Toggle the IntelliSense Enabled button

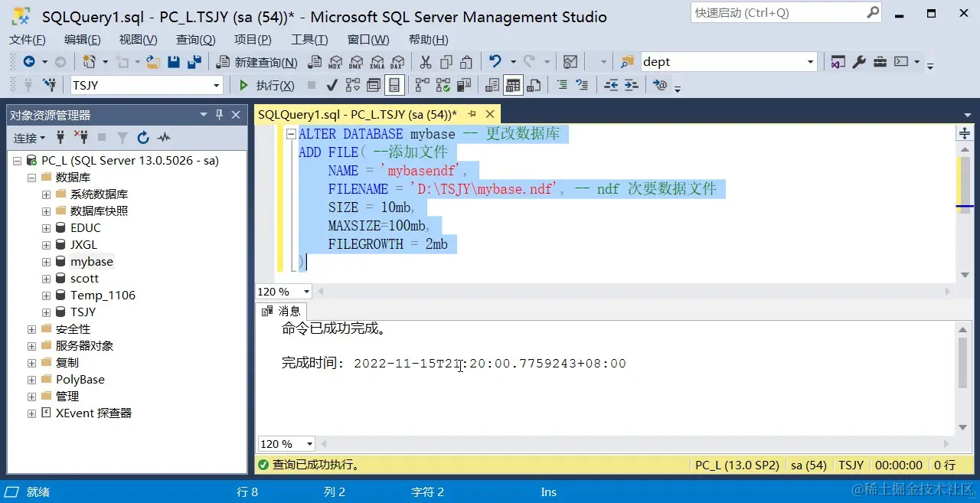[x=394, y=85]
